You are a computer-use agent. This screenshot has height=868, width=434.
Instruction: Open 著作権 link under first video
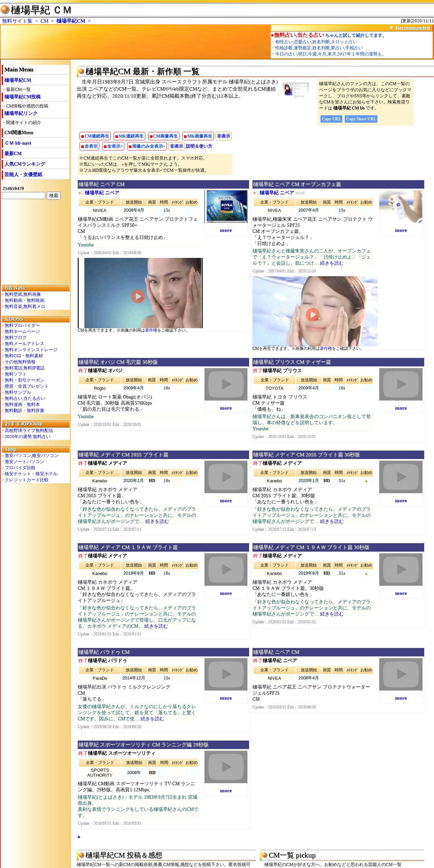[151, 330]
